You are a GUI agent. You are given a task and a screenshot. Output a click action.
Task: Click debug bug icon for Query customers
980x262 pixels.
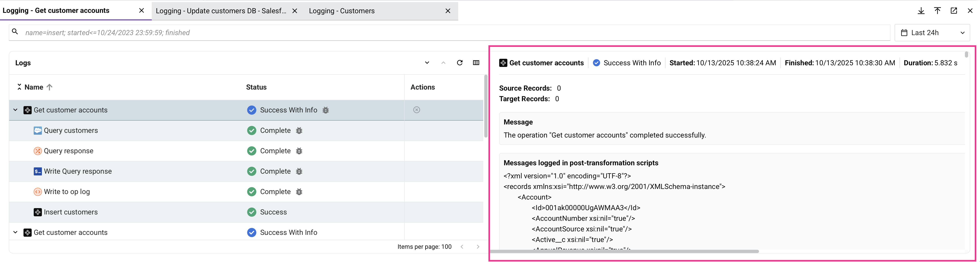(299, 130)
